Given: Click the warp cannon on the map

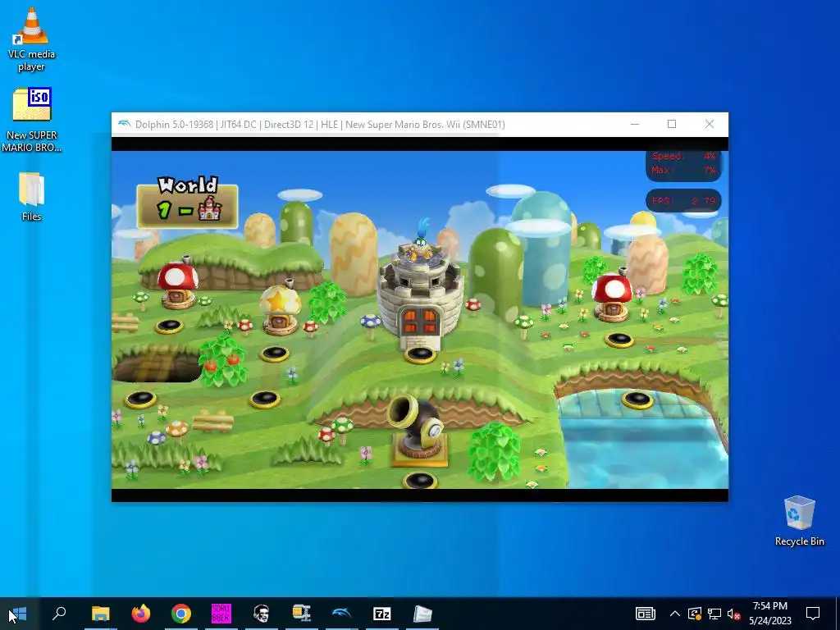Looking at the screenshot, I should point(418,431).
